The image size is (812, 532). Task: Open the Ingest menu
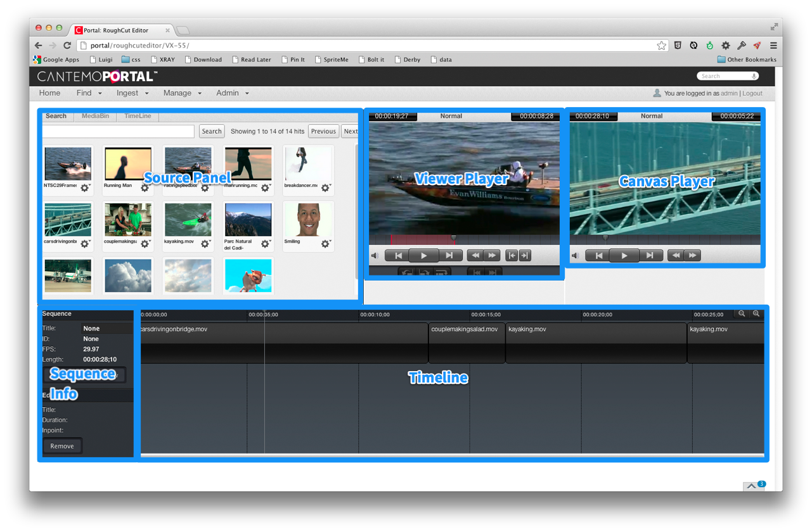(132, 93)
